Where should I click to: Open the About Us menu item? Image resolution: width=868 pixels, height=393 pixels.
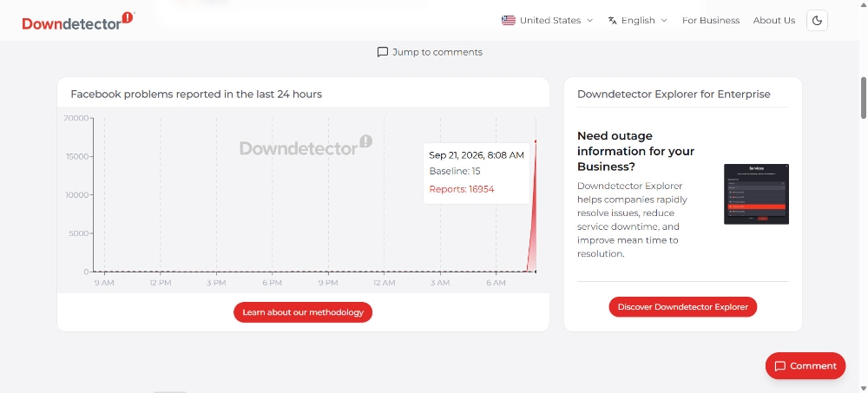pos(774,21)
